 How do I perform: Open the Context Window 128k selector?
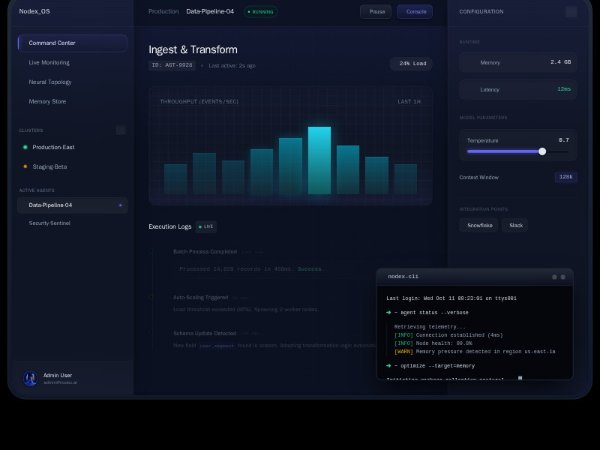click(566, 177)
